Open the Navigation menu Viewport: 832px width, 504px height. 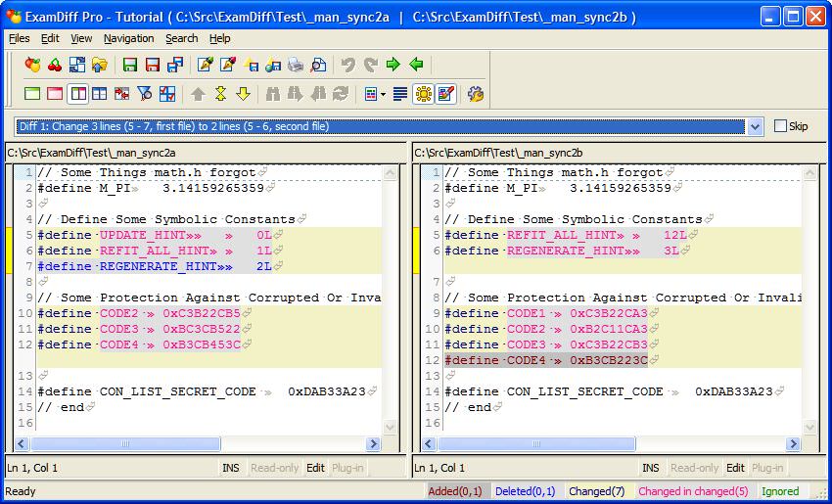click(x=129, y=38)
